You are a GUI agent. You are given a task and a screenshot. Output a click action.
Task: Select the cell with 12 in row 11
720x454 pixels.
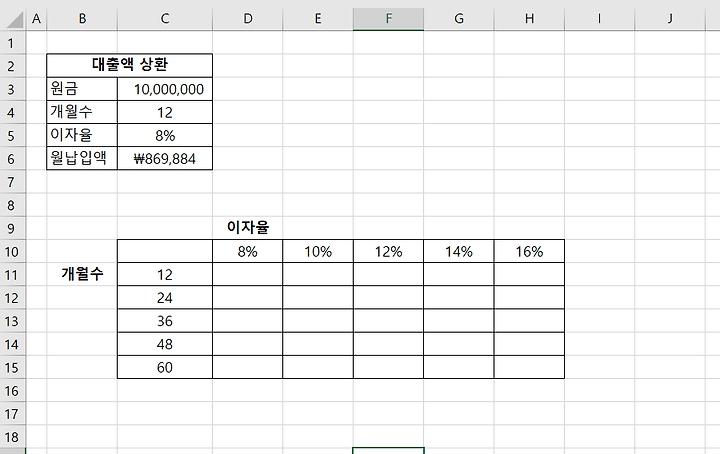point(165,275)
